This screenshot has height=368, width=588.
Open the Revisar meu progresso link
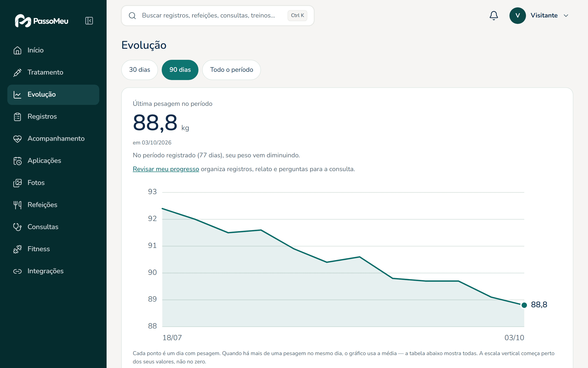166,169
